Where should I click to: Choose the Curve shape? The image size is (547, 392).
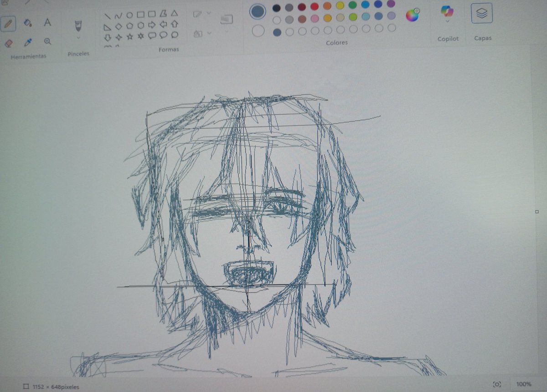click(x=119, y=15)
